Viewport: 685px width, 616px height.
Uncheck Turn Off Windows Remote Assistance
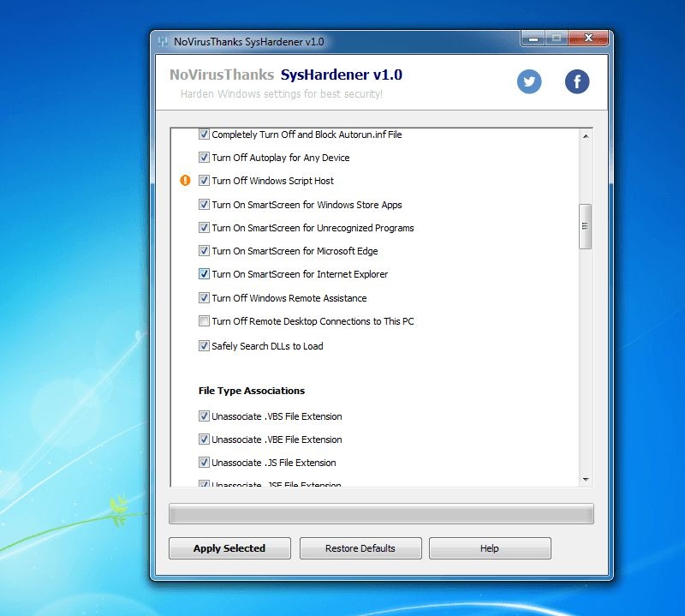click(204, 298)
